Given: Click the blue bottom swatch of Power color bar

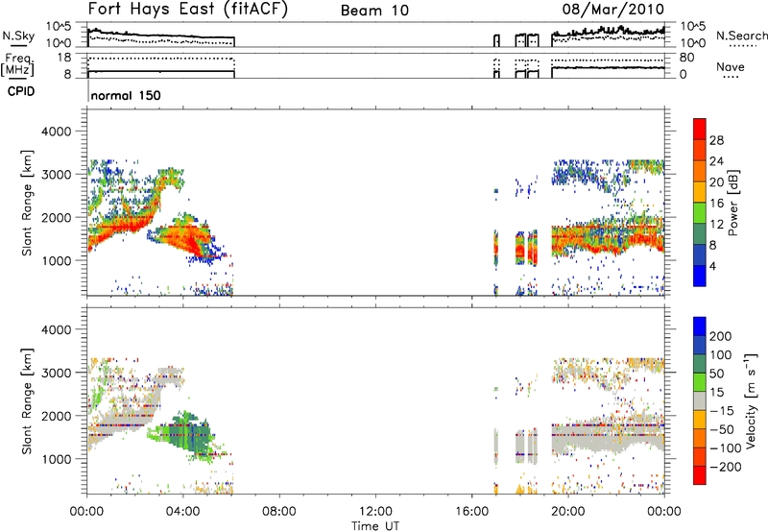Looking at the screenshot, I should point(700,276).
